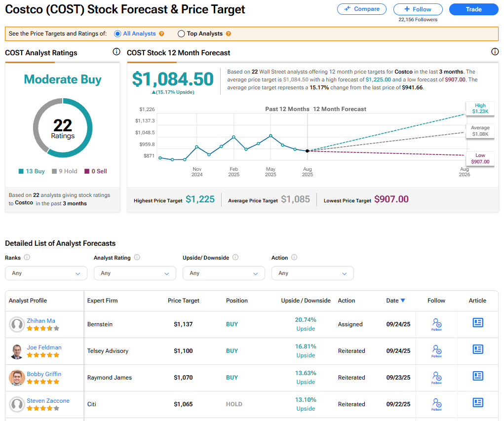Open the info icon next to Ranks
The image size is (504, 421).
(x=27, y=257)
